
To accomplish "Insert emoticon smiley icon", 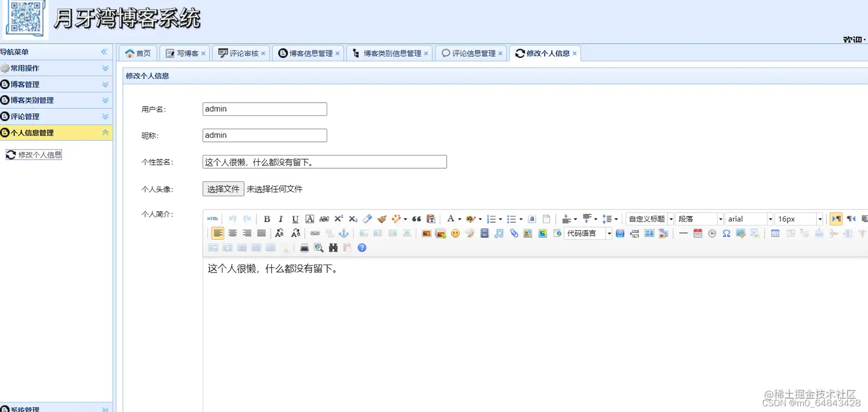I will (455, 234).
